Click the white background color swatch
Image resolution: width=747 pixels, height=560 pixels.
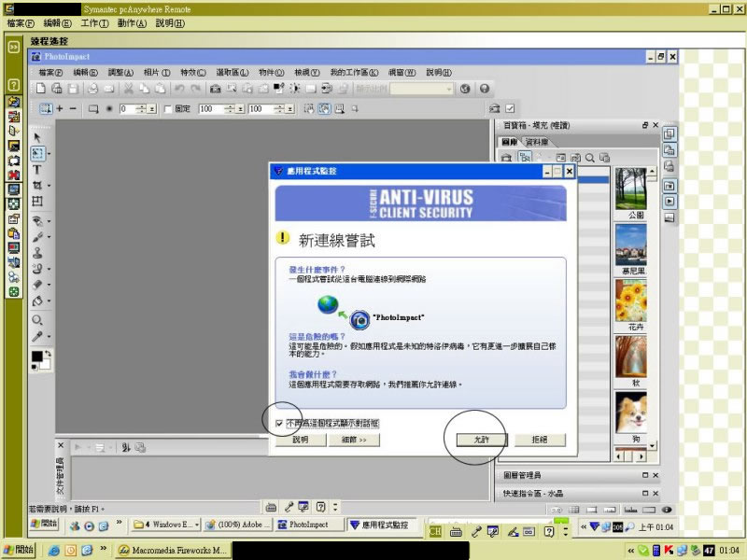[x=46, y=364]
